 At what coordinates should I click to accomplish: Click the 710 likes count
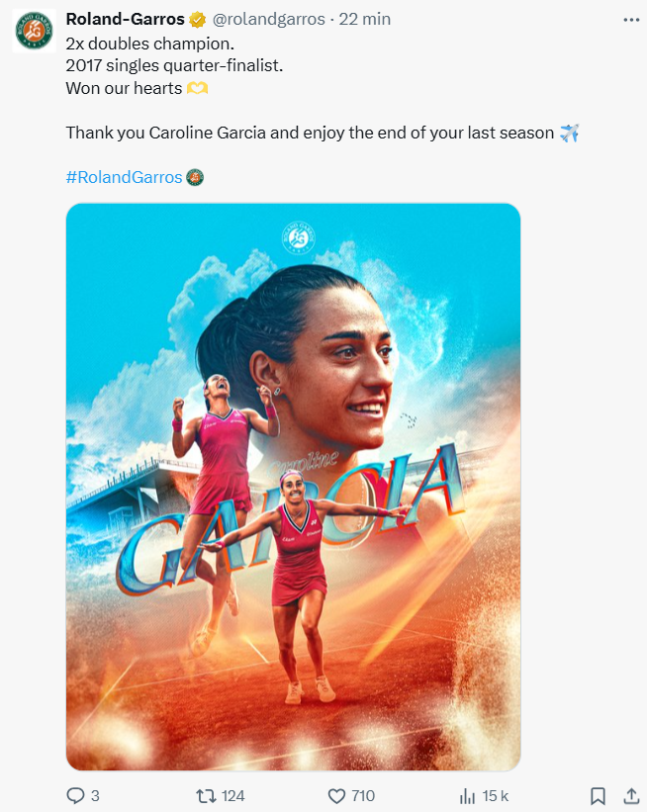[363, 795]
